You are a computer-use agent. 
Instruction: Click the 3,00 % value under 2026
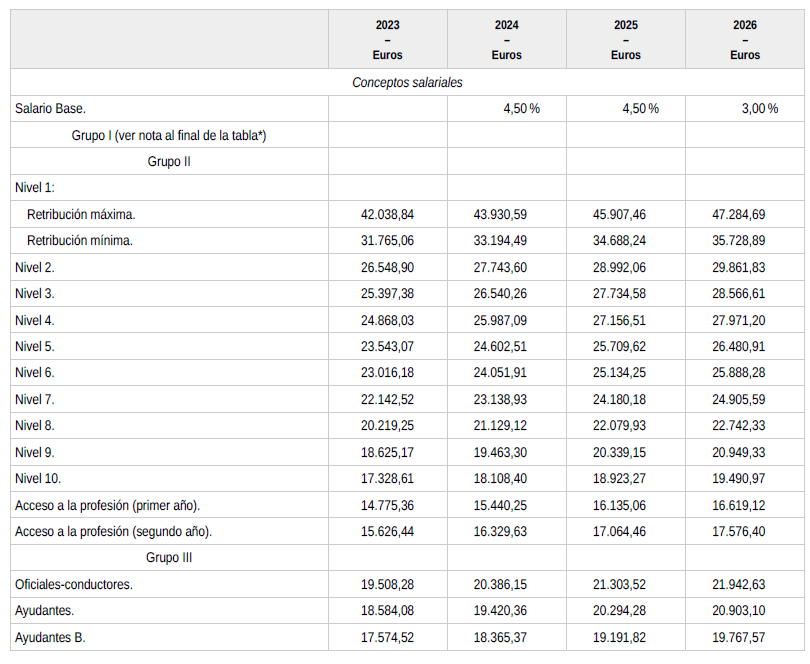point(759,109)
